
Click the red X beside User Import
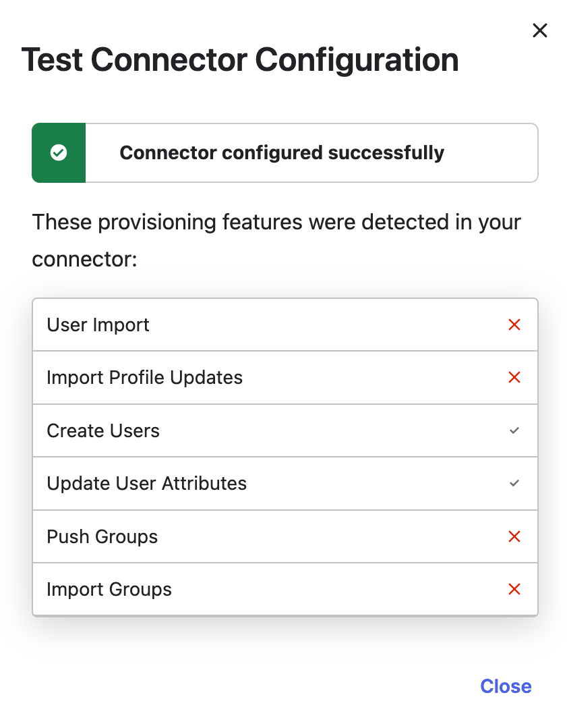(514, 325)
